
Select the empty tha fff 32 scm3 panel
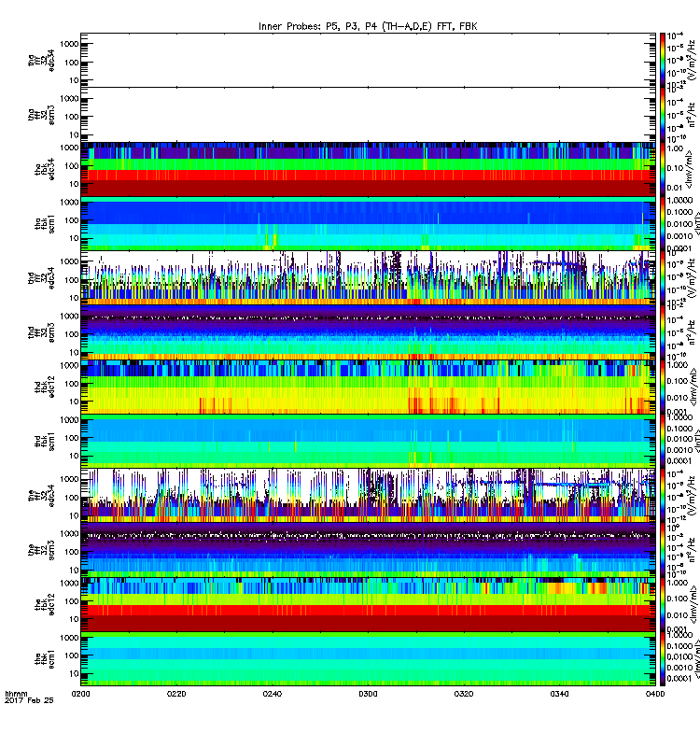click(368, 114)
